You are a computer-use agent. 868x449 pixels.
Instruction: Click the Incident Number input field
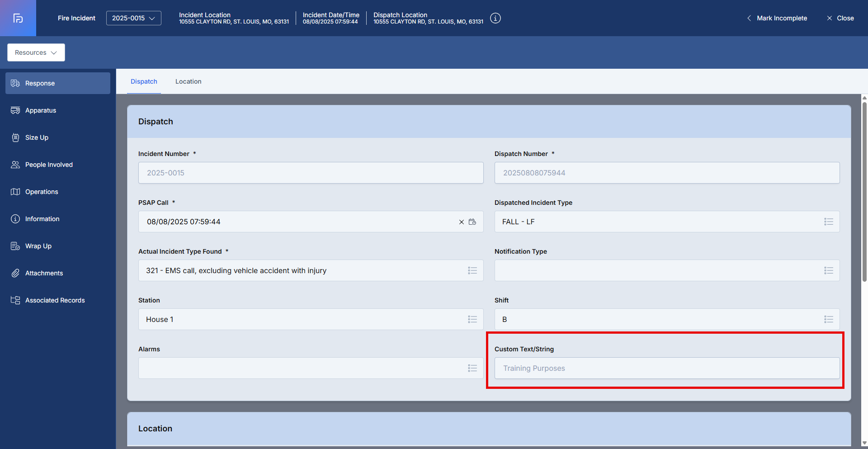click(311, 173)
